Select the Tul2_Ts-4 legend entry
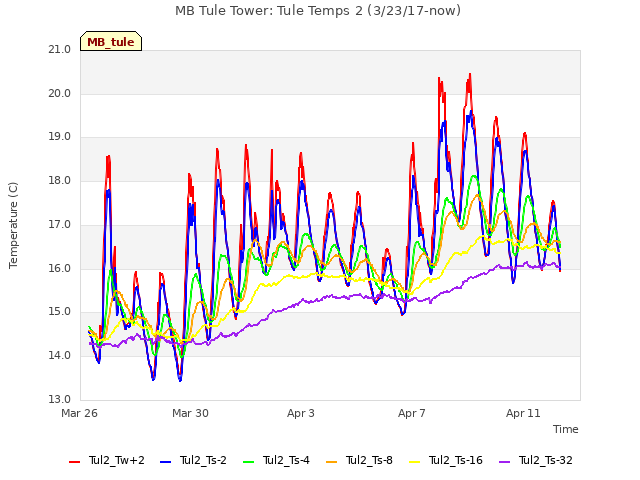 (x=276, y=460)
